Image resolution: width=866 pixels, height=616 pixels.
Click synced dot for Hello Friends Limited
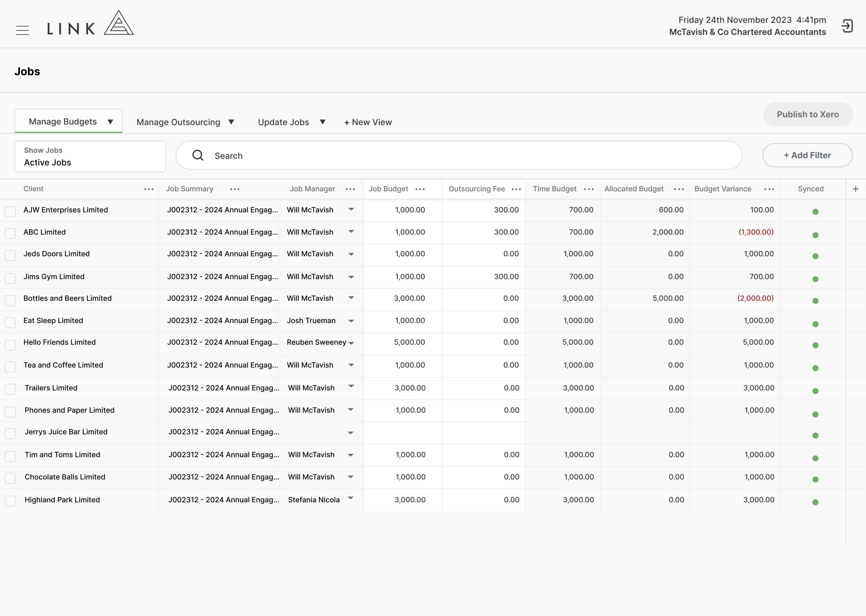(x=815, y=345)
